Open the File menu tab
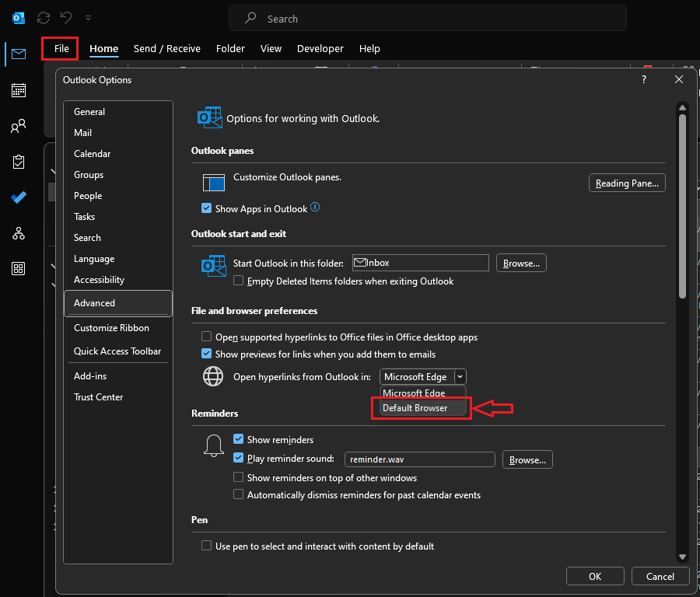The width and height of the screenshot is (700, 597). (x=61, y=48)
